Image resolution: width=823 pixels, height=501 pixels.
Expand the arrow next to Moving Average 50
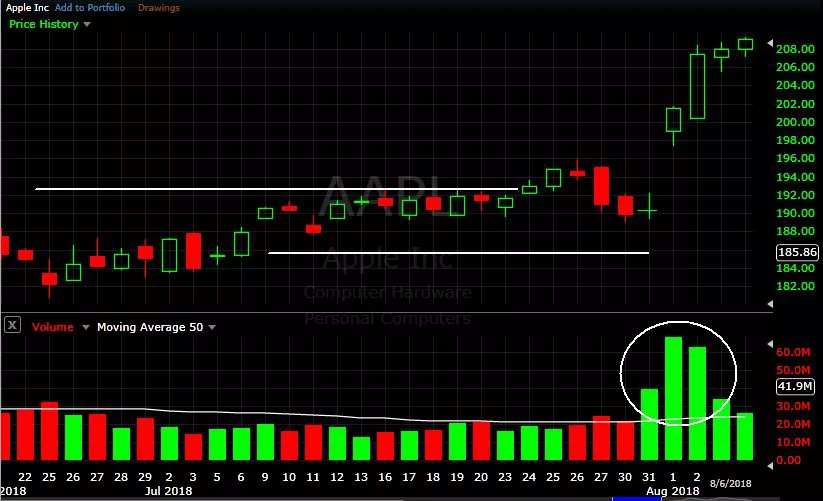212,327
